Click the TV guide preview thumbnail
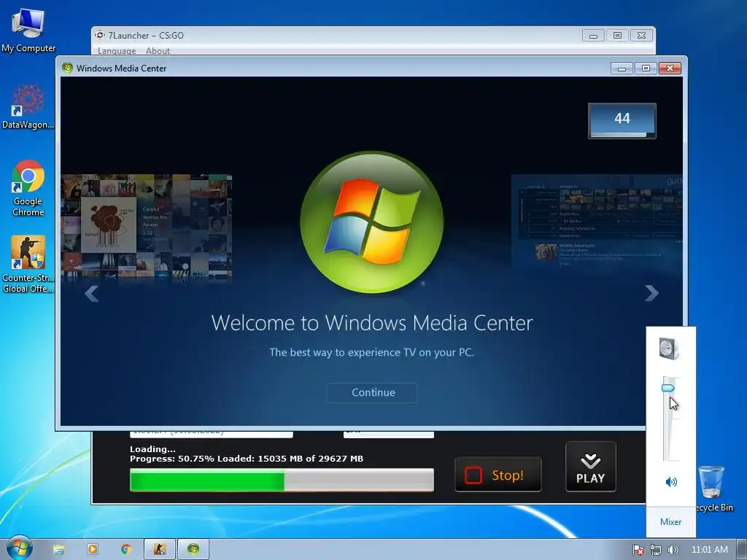 pyautogui.click(x=597, y=222)
